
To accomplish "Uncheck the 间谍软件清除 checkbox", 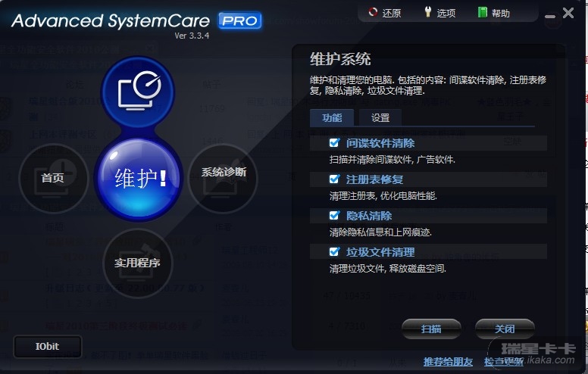I will click(334, 143).
